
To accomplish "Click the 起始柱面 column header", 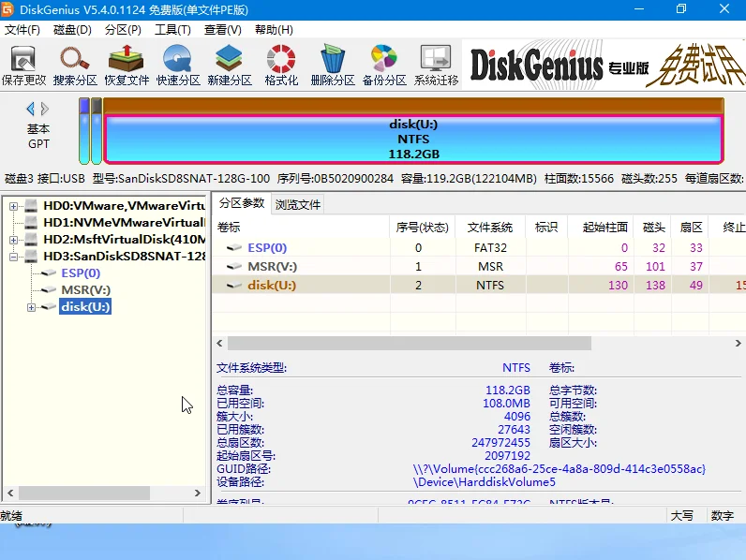I will pos(601,228).
